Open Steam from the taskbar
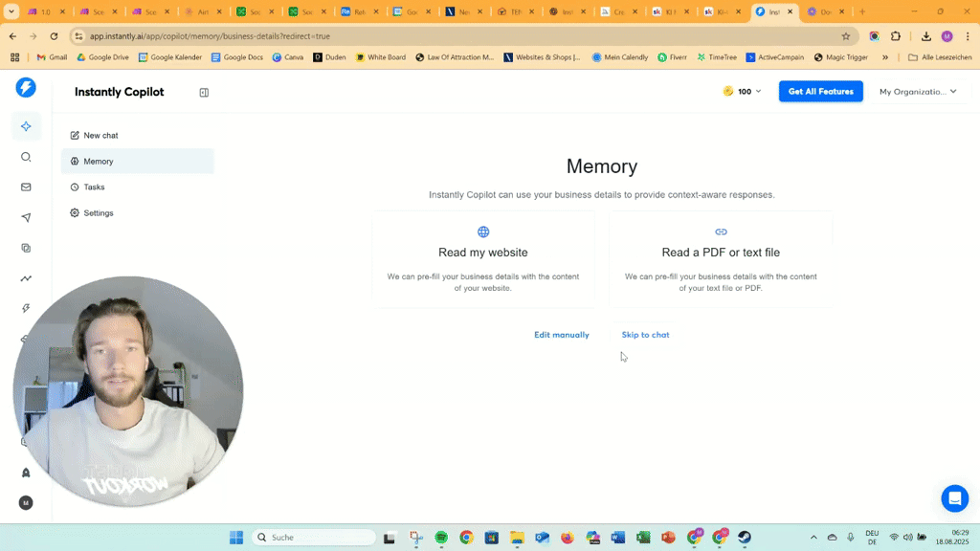Viewport: 980px width, 551px height. tap(745, 538)
